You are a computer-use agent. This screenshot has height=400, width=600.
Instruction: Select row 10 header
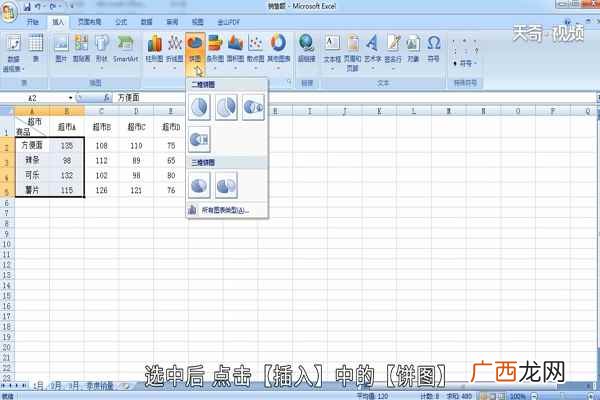tap(7, 244)
